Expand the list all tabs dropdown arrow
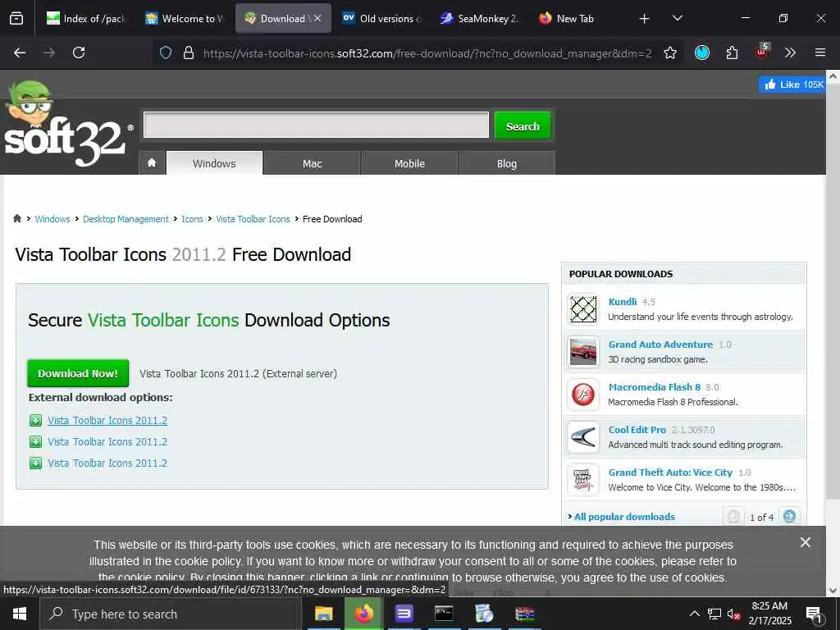Image resolution: width=840 pixels, height=630 pixels. pyautogui.click(x=677, y=18)
